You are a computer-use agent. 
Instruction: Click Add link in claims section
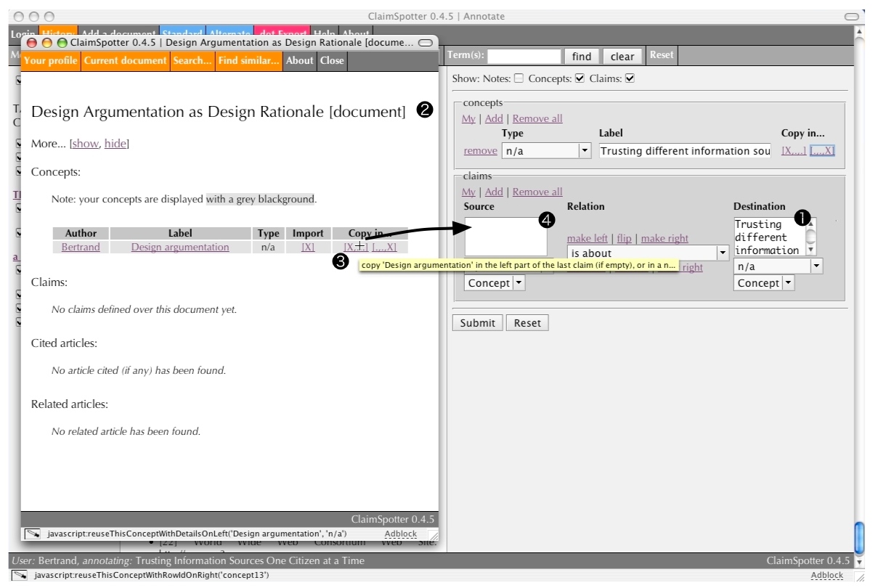coord(494,192)
